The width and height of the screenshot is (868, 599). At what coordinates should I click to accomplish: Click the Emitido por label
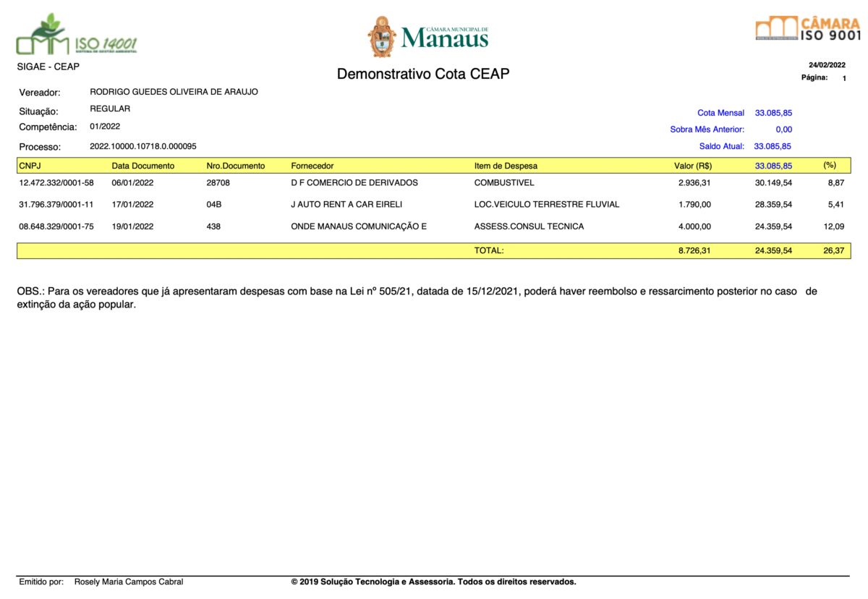click(x=41, y=582)
